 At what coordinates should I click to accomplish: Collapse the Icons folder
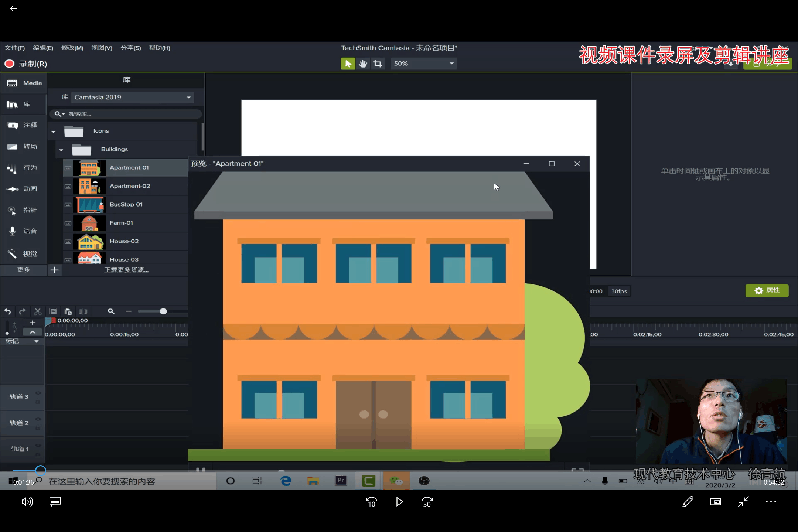point(54,132)
